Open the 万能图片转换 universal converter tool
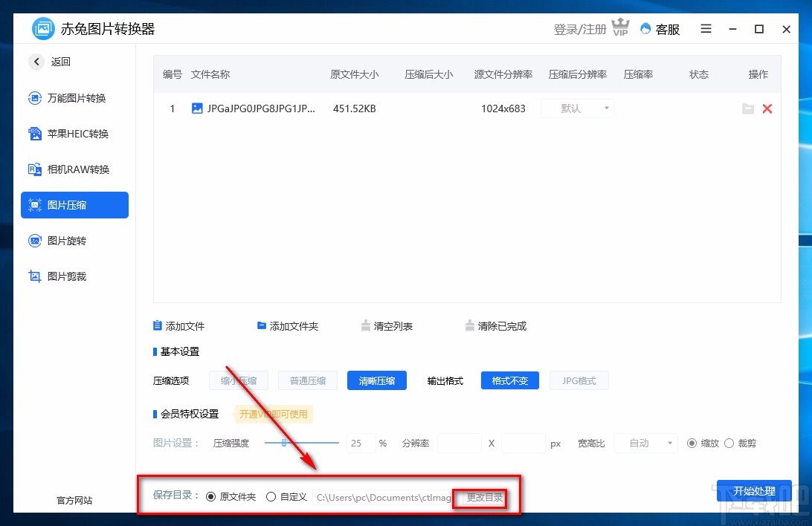This screenshot has height=526, width=812. tap(74, 97)
